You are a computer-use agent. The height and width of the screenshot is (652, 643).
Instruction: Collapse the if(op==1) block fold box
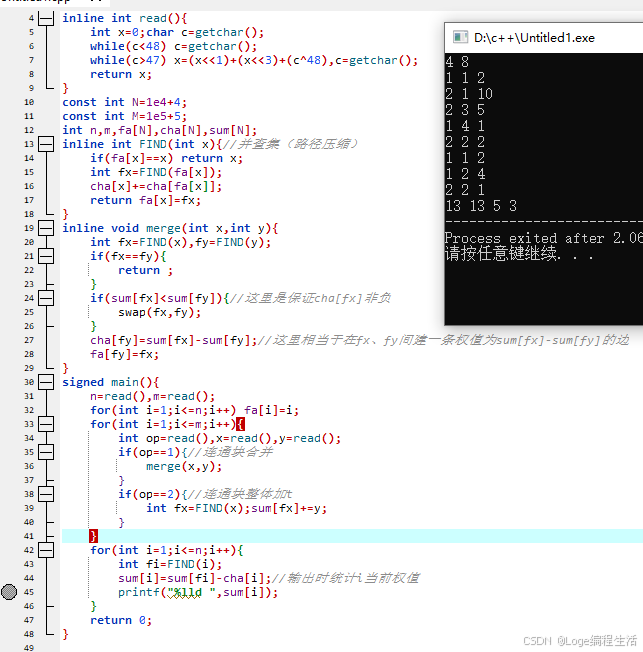click(46, 452)
